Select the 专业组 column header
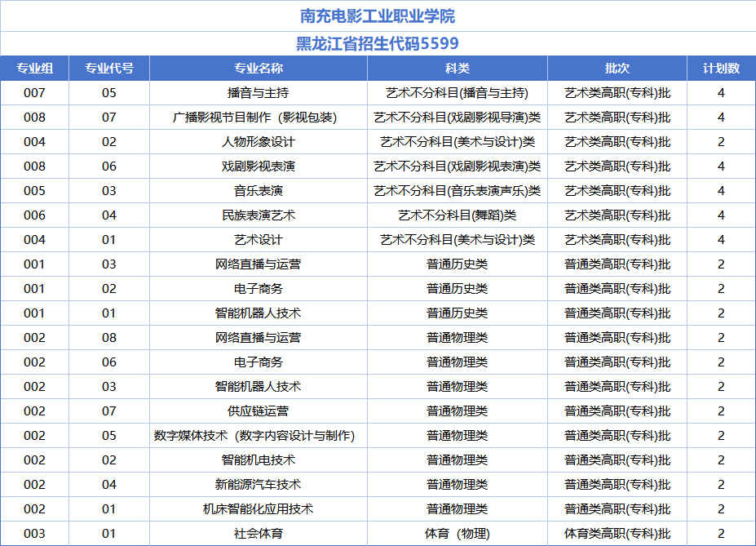756x546 pixels. tap(35, 69)
